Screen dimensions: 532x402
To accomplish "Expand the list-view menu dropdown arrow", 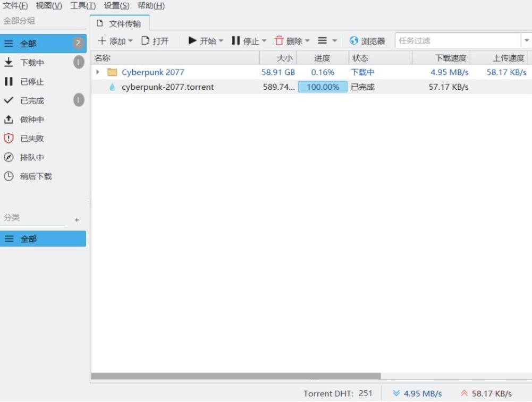I will click(x=334, y=41).
